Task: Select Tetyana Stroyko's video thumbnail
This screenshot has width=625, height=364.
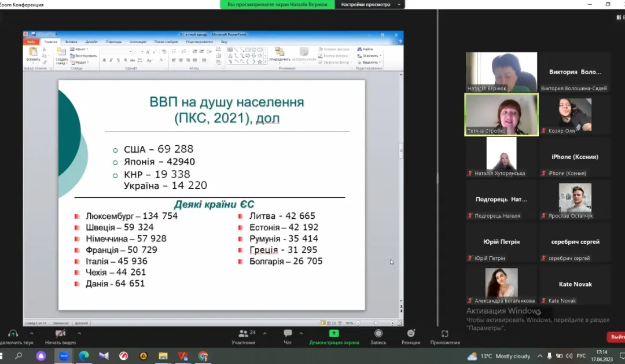Action: [x=502, y=114]
